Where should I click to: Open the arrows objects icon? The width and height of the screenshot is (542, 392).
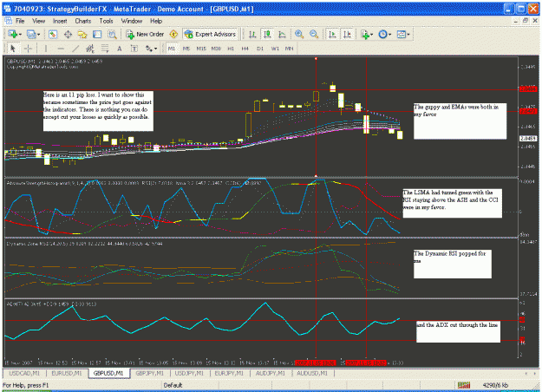point(149,49)
